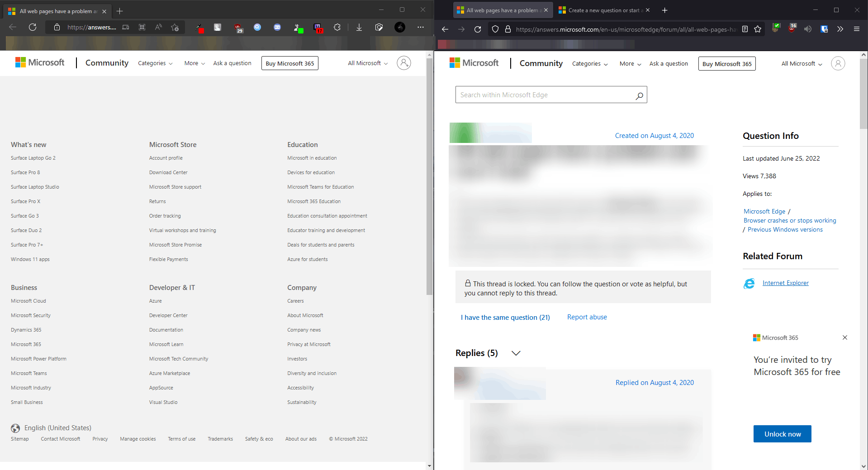Click 'I have the same question (21)'
The width and height of the screenshot is (868, 470).
[505, 318]
